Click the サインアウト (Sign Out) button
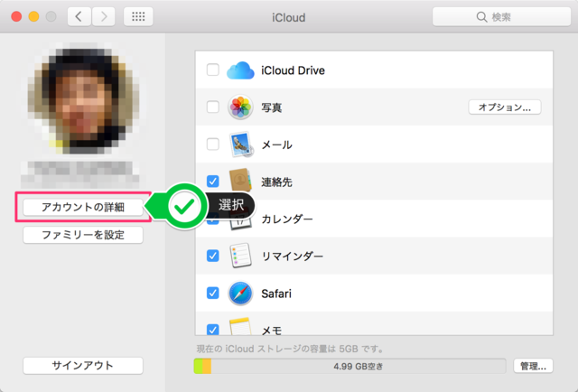 coord(83,366)
